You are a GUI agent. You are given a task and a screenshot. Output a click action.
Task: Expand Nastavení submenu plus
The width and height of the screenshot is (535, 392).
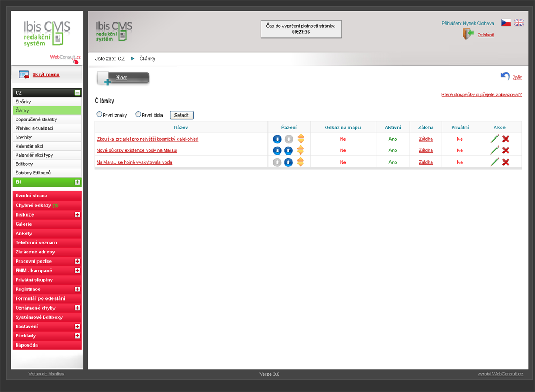pos(78,327)
